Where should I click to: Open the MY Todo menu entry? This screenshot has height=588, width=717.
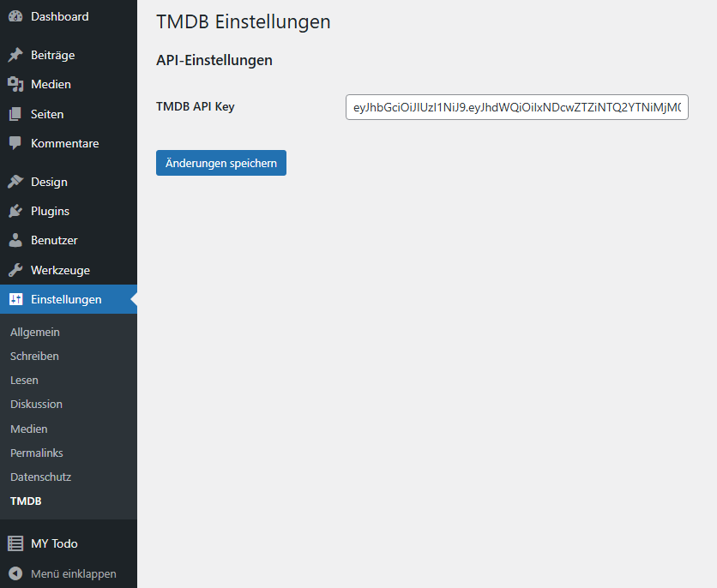54,543
